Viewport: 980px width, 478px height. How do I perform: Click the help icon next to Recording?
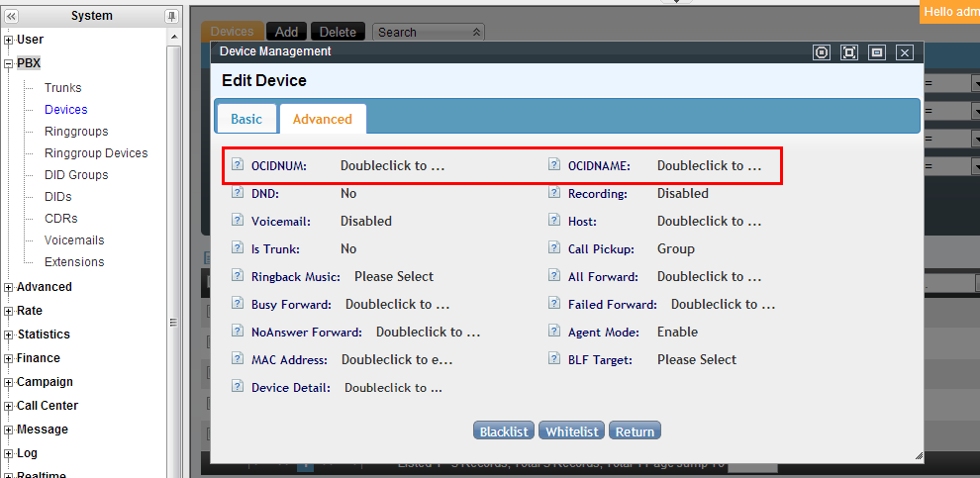554,193
